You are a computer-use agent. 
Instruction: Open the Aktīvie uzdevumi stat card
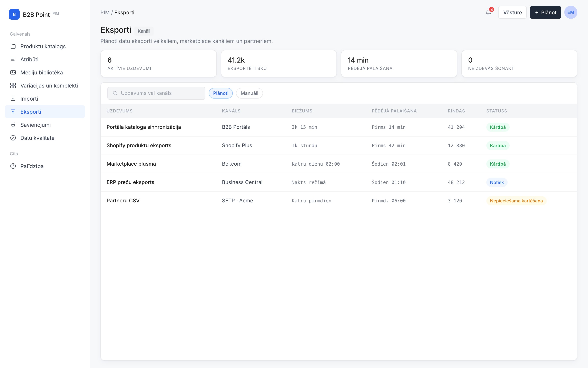click(158, 64)
